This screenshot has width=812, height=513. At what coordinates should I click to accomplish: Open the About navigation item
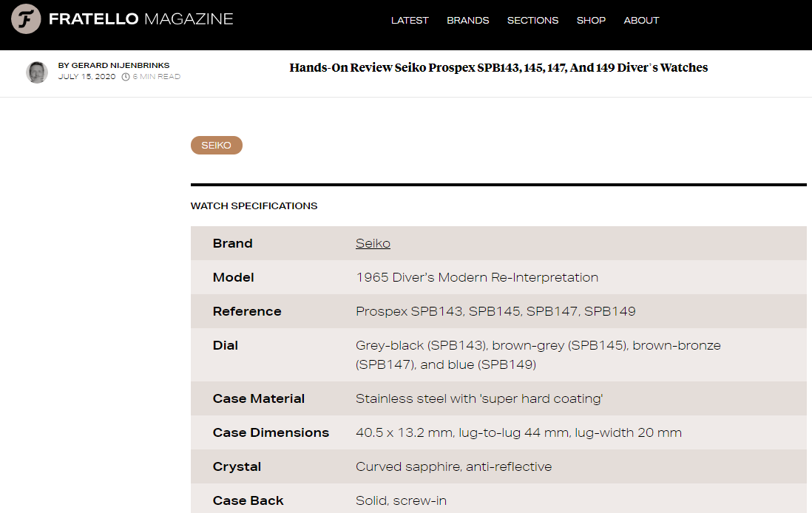point(641,21)
